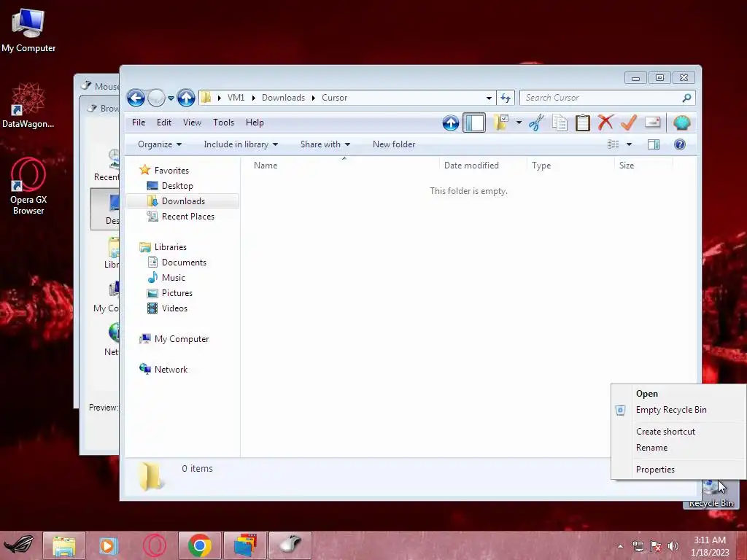Select My Computer in navigation pane
747x560 pixels.
coord(182,339)
